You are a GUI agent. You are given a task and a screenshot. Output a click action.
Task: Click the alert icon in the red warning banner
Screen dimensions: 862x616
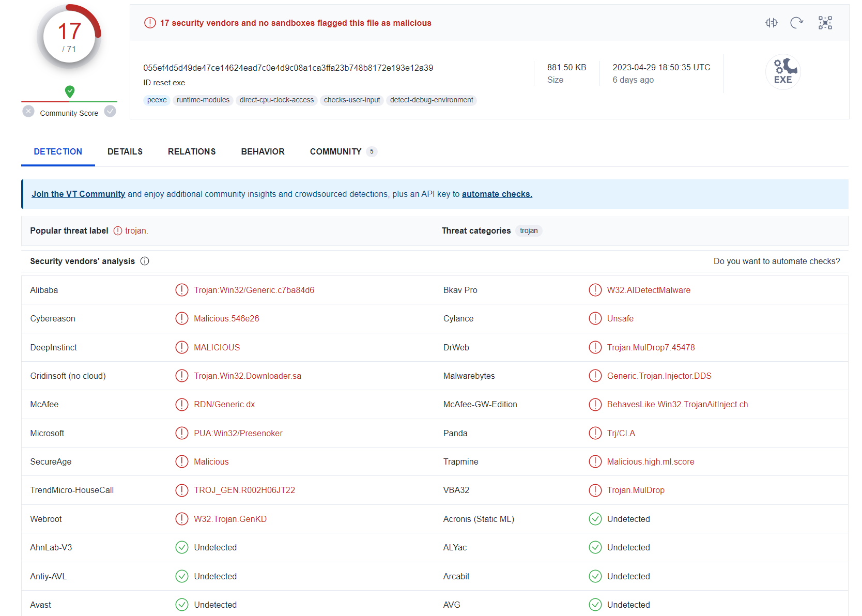[x=149, y=22]
